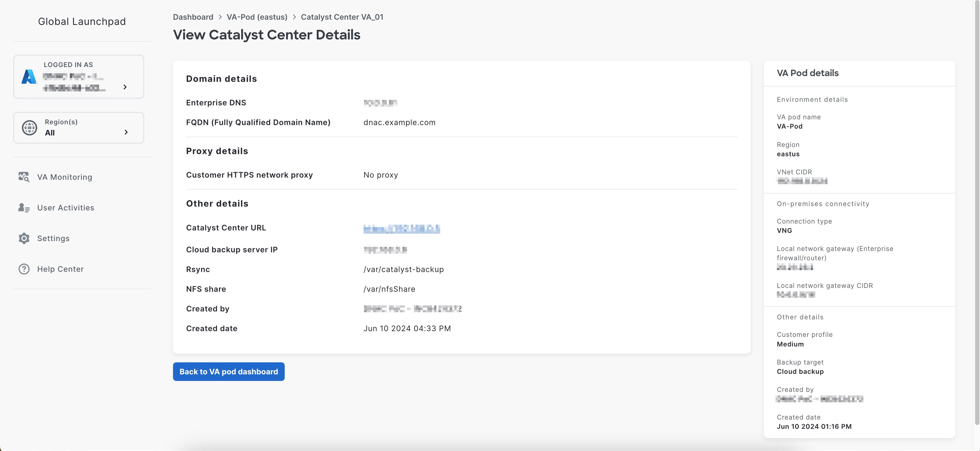
Task: Click the Customer HTTPS network proxy label
Action: click(249, 175)
